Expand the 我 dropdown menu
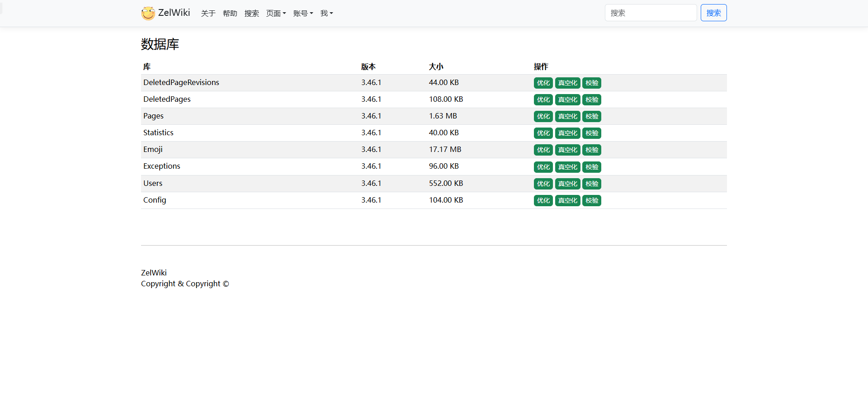 click(x=326, y=14)
